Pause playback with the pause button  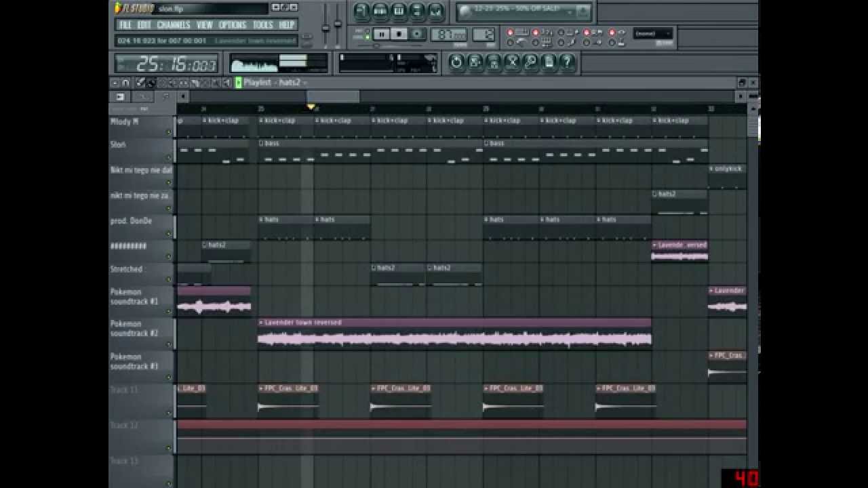[x=381, y=34]
